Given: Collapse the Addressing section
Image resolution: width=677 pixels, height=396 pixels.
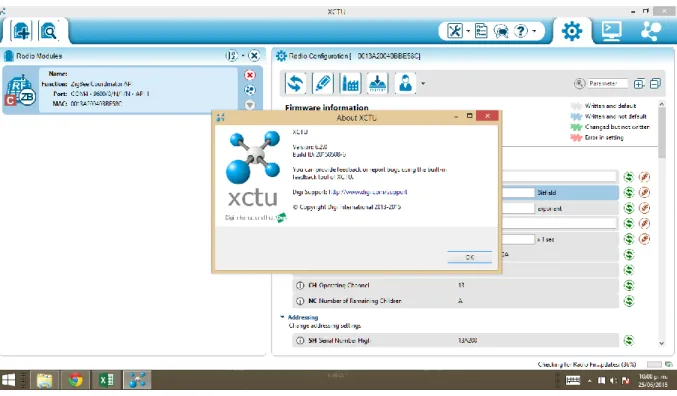Looking at the screenshot, I should (282, 317).
